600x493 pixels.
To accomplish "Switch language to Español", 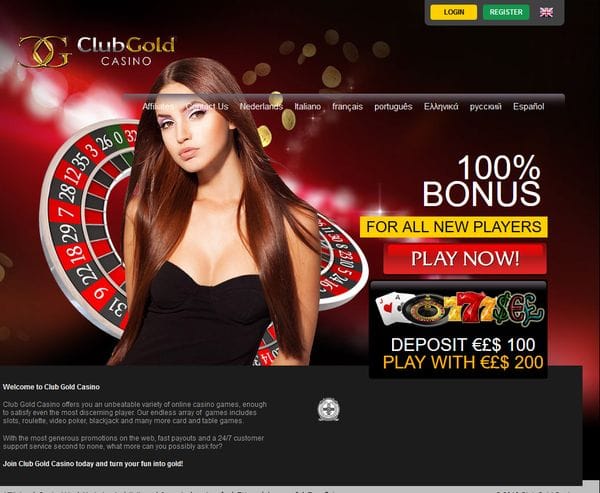I will 528,106.
